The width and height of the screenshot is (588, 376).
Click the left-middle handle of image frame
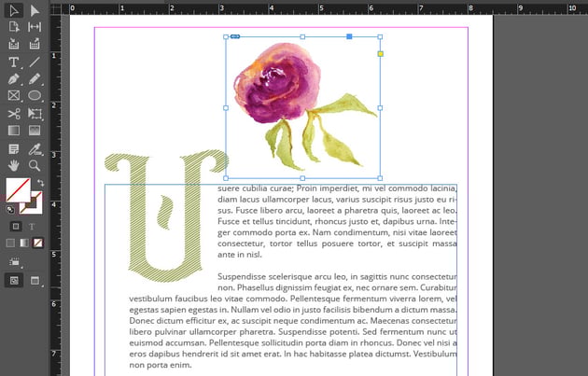(x=226, y=108)
